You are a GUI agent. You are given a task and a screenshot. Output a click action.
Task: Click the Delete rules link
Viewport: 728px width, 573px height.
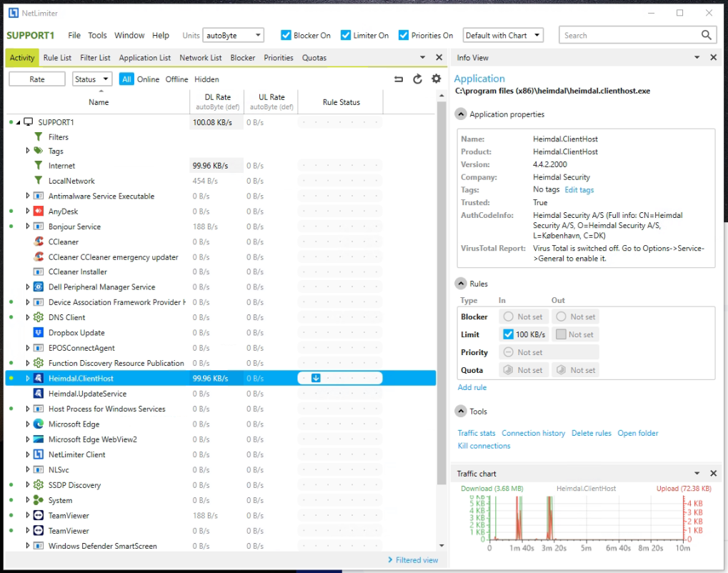(x=592, y=433)
